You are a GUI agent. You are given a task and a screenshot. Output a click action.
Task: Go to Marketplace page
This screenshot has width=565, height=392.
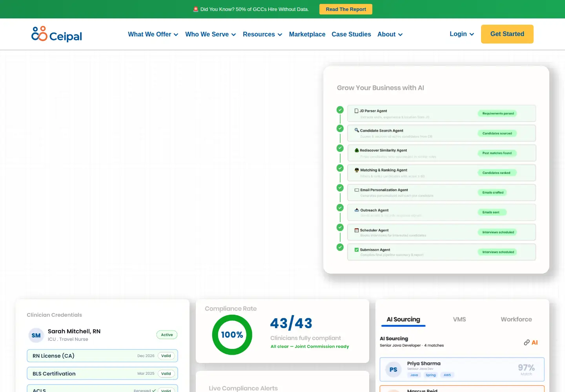coord(307,34)
